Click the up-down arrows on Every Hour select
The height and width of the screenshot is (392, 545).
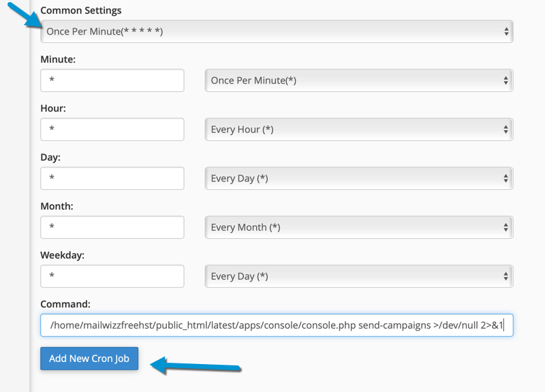(x=505, y=129)
